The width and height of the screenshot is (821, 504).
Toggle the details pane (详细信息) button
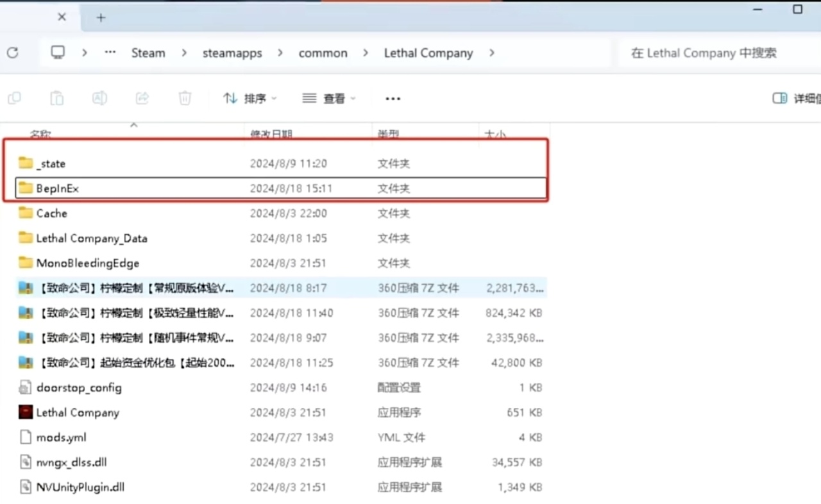click(x=796, y=98)
